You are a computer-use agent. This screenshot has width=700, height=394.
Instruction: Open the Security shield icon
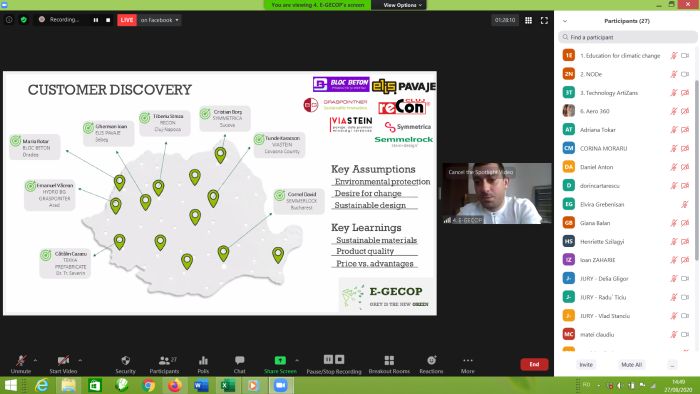(125, 361)
